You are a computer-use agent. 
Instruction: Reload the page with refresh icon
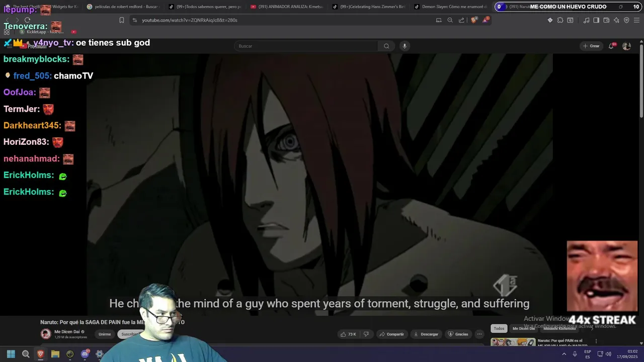click(27, 20)
